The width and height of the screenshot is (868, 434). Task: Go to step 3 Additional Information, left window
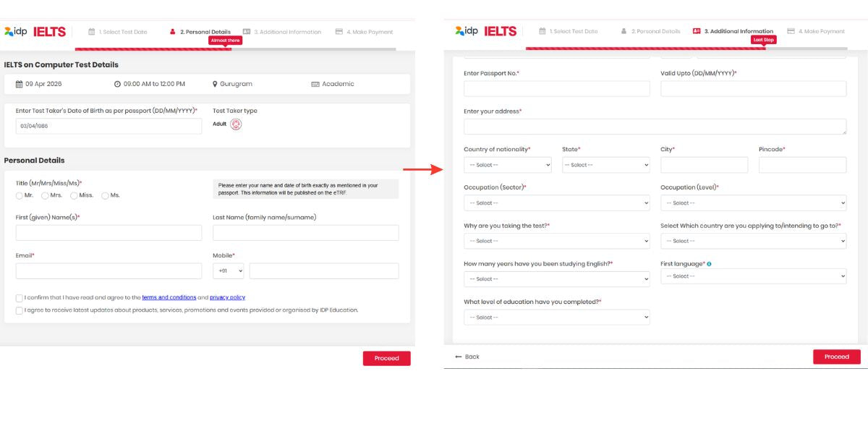[282, 32]
